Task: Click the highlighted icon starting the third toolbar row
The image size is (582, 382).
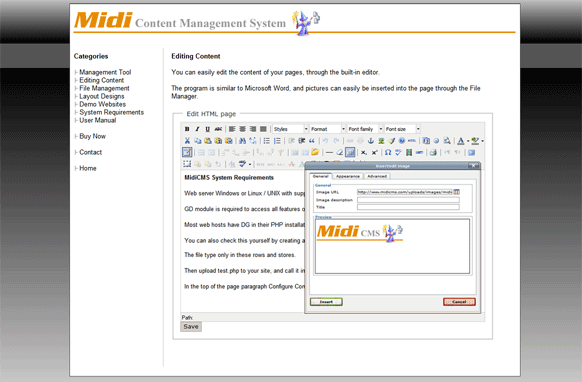Action: click(187, 152)
